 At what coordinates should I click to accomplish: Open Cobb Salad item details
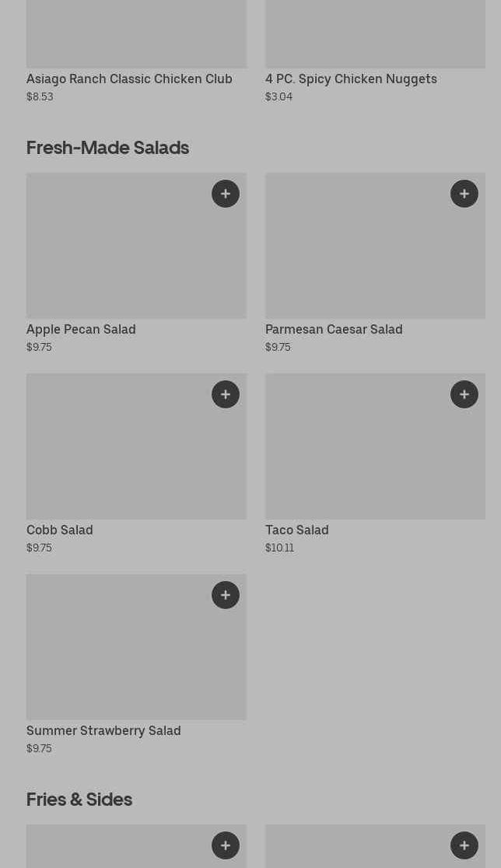tap(60, 530)
